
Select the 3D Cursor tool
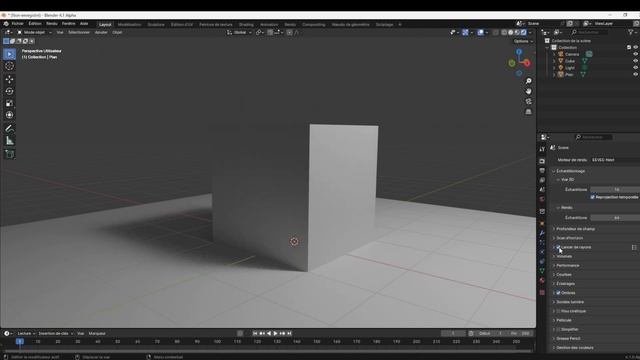point(9,66)
